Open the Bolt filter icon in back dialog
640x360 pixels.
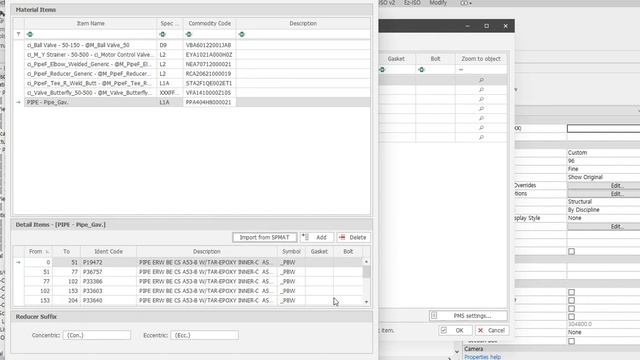tap(421, 70)
